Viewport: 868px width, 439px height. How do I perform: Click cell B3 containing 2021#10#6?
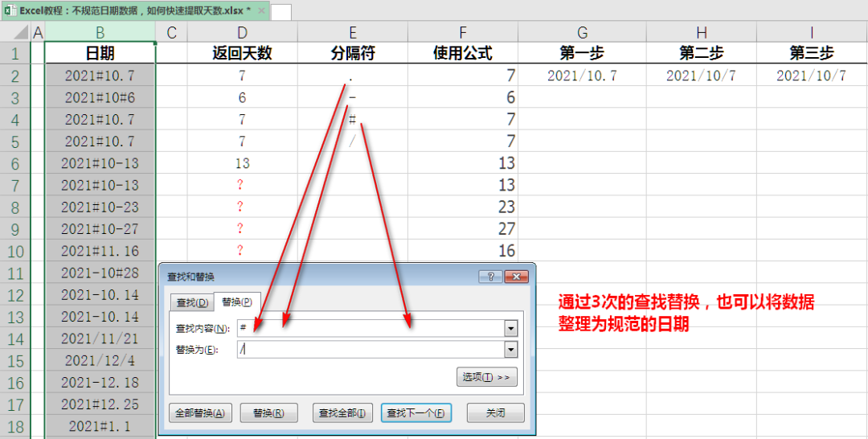click(100, 97)
